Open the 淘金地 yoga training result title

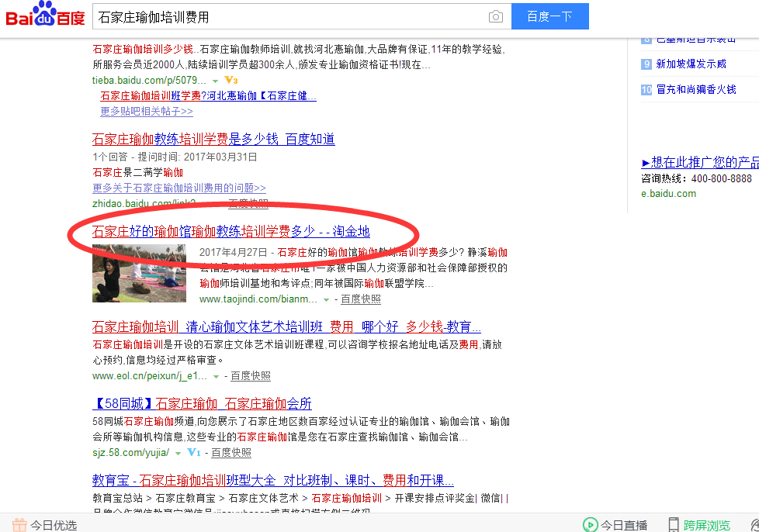point(231,232)
